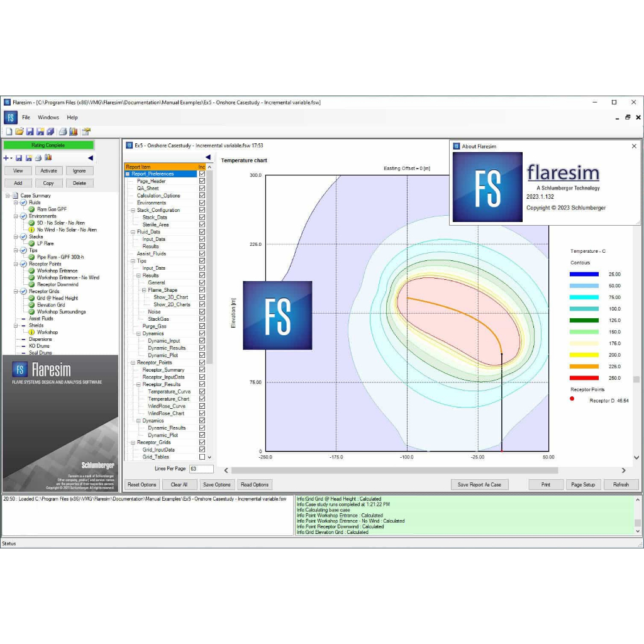Collapse the Flame_Shape report node
The height and width of the screenshot is (644, 644).
coord(144,290)
